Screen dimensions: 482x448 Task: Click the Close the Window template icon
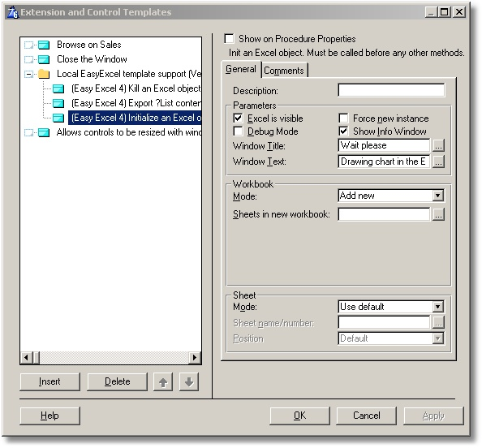(44, 59)
